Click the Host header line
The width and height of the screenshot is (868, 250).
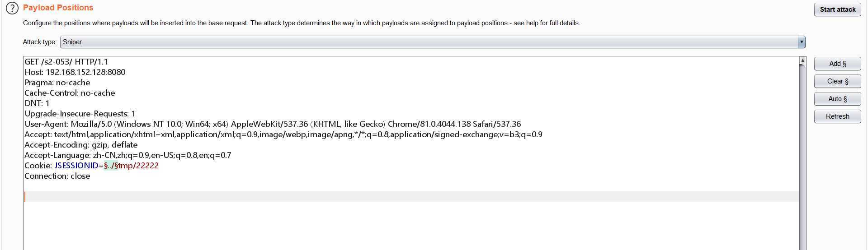75,72
